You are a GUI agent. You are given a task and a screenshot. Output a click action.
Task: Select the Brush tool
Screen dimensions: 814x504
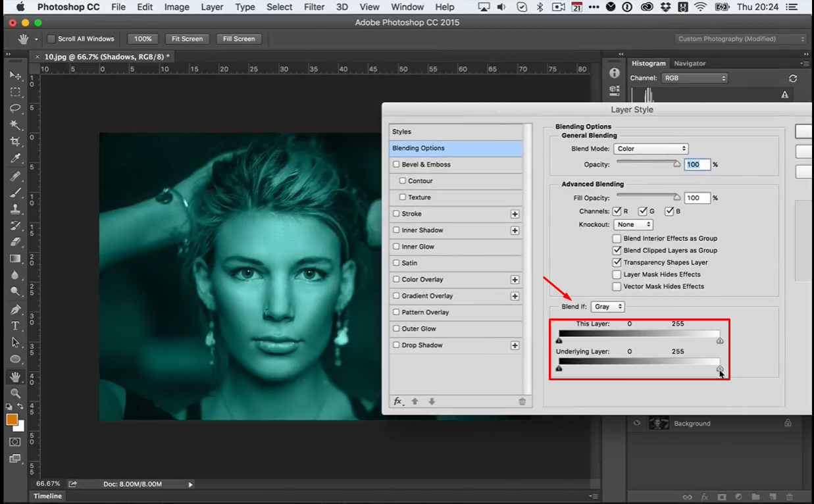point(15,193)
